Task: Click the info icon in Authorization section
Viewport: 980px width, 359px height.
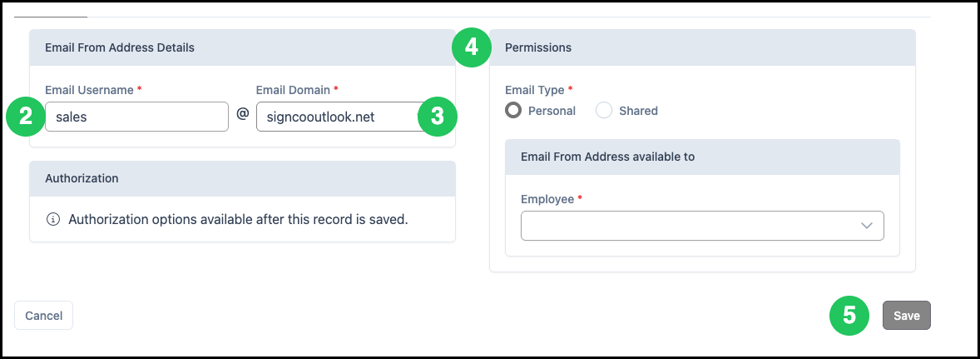Action: point(54,220)
